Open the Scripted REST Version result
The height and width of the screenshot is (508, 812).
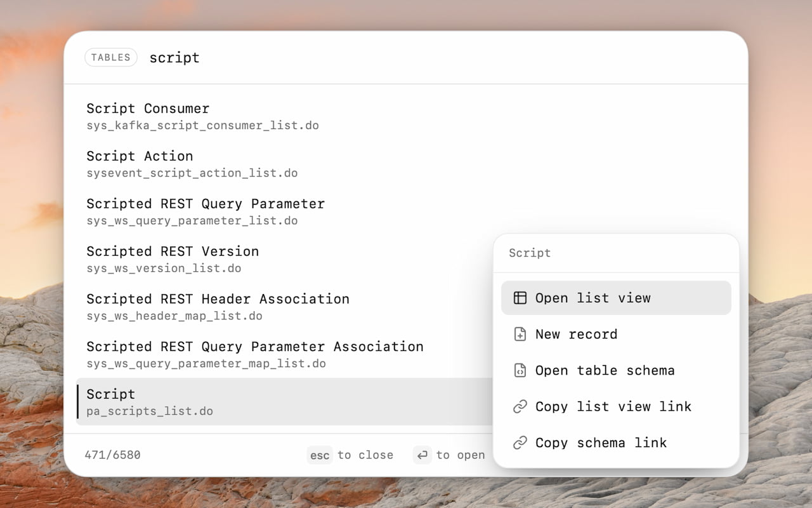click(284, 259)
